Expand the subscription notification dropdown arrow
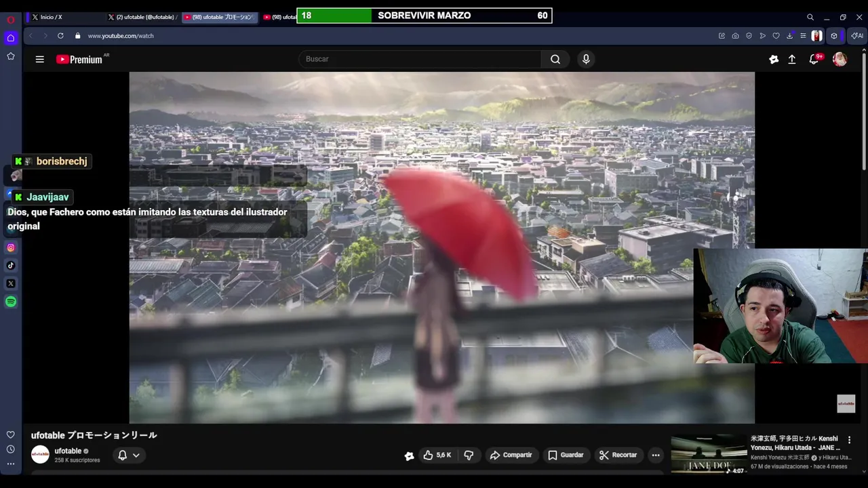 point(136,455)
